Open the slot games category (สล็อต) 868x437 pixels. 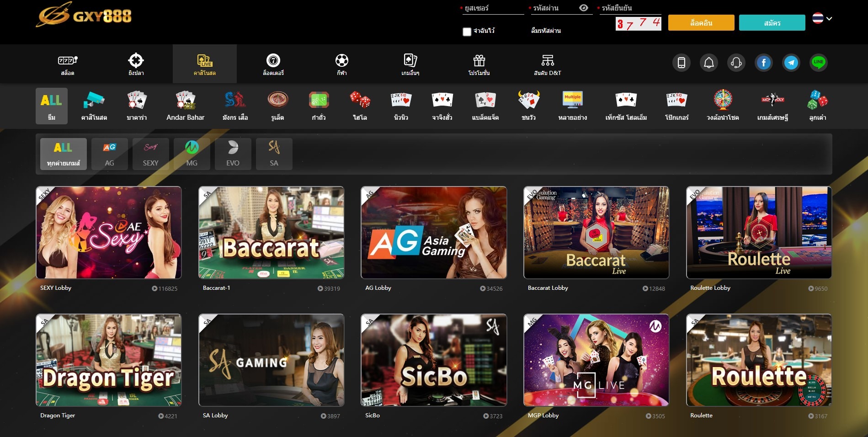click(x=68, y=64)
